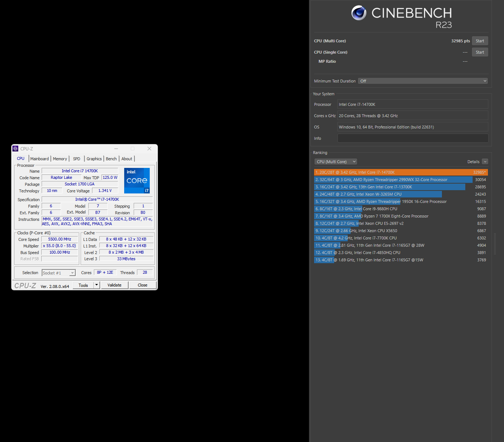The image size is (504, 442).
Task: Open the About tab
Action: point(127,159)
